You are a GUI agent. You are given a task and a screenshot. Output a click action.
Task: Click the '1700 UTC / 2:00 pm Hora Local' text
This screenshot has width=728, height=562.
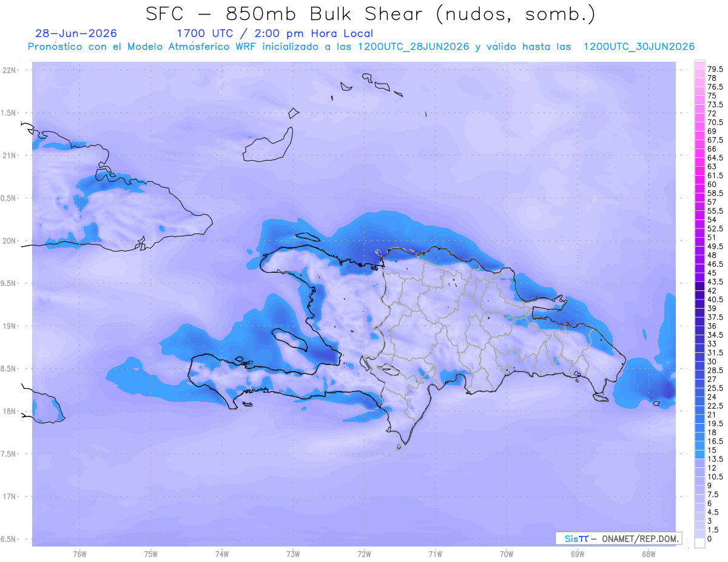(x=275, y=33)
